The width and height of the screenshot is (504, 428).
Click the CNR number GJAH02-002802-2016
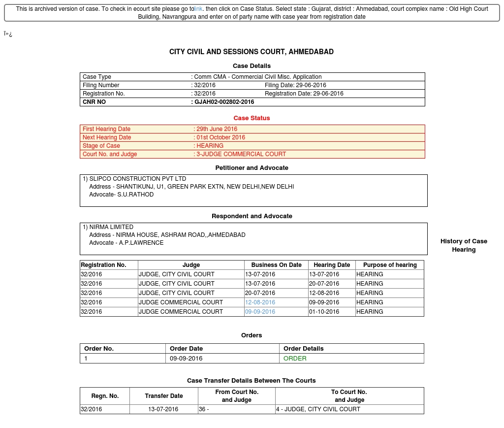224,102
